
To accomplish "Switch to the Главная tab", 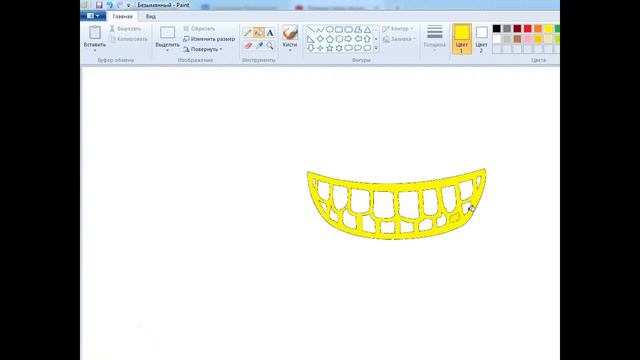I will tap(122, 16).
